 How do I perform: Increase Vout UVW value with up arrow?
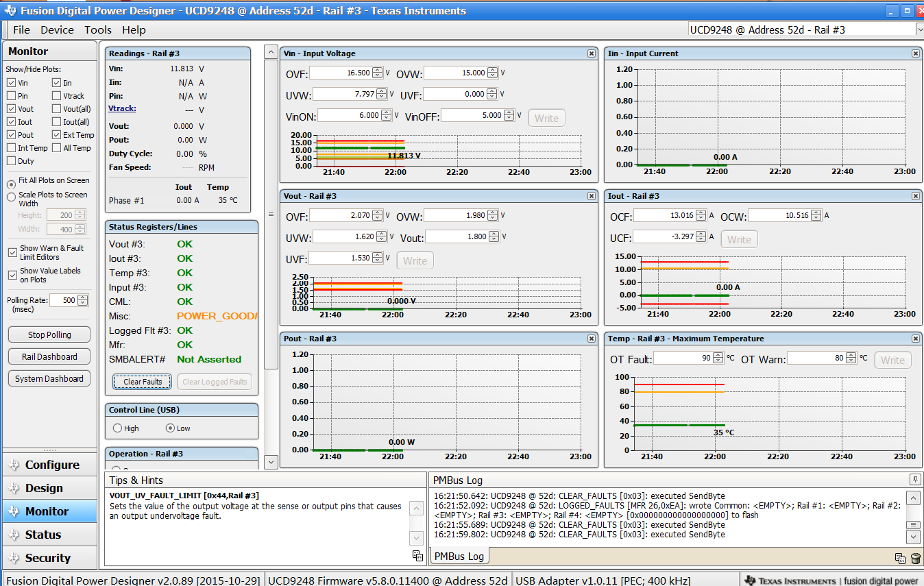pyautogui.click(x=381, y=234)
